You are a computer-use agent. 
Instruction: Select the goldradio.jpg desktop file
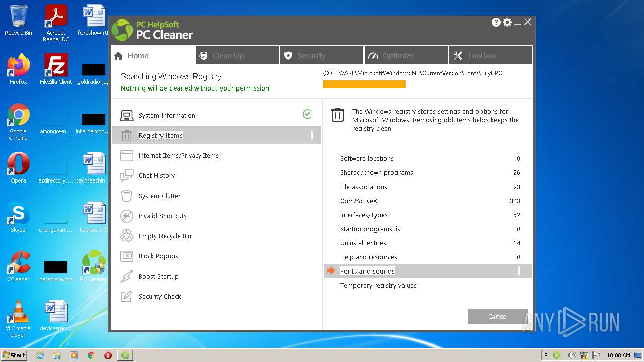pyautogui.click(x=94, y=73)
